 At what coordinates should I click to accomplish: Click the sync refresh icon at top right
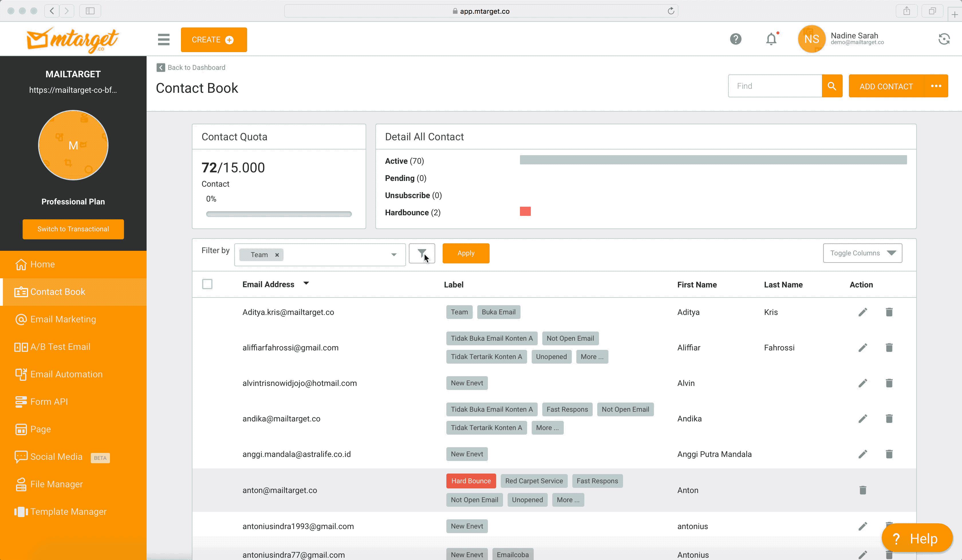coord(944,39)
